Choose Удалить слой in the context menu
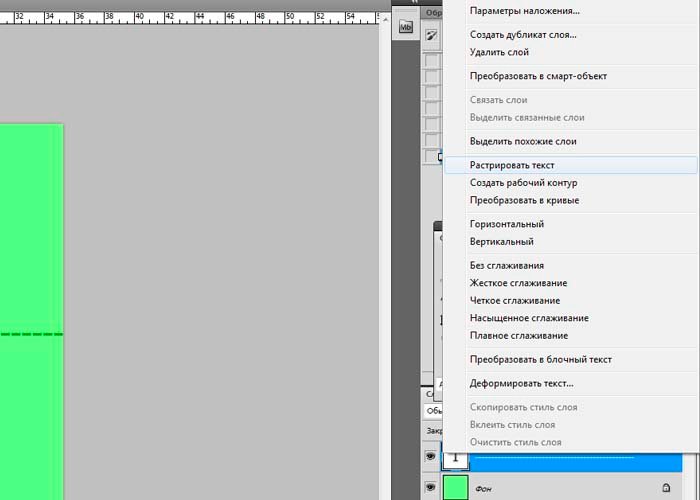 [499, 52]
